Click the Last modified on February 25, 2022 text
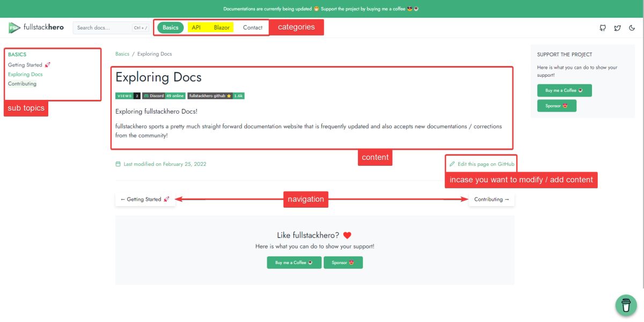This screenshot has height=322, width=644. [165, 164]
